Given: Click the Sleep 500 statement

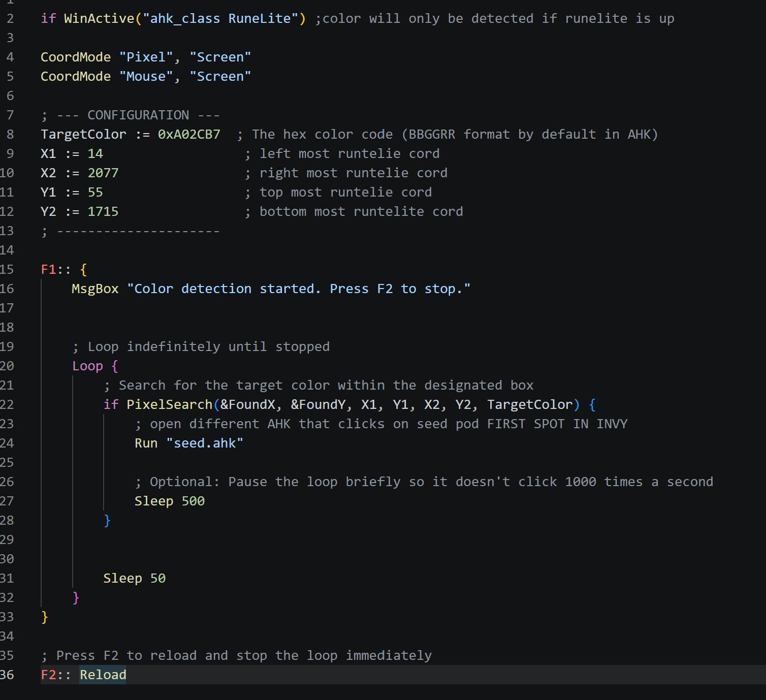Looking at the screenshot, I should 170,501.
